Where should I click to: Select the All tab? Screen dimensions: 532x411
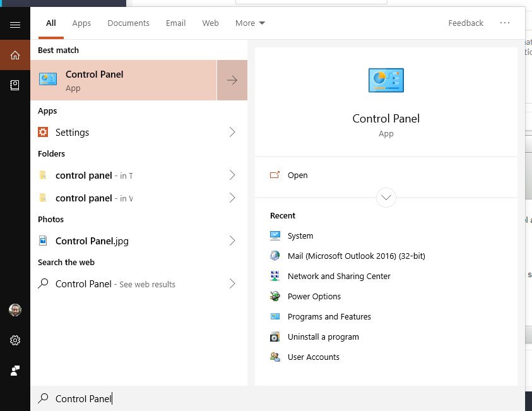point(51,23)
